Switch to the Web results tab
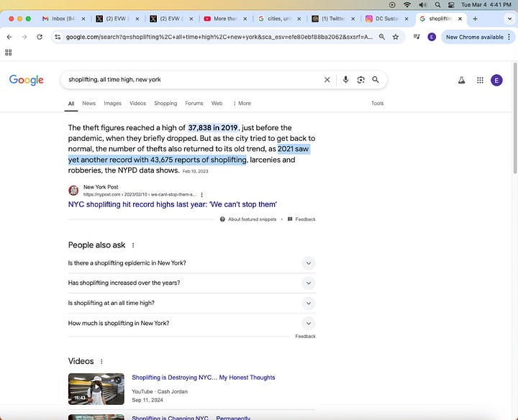Image resolution: width=518 pixels, height=420 pixels. 217,104
